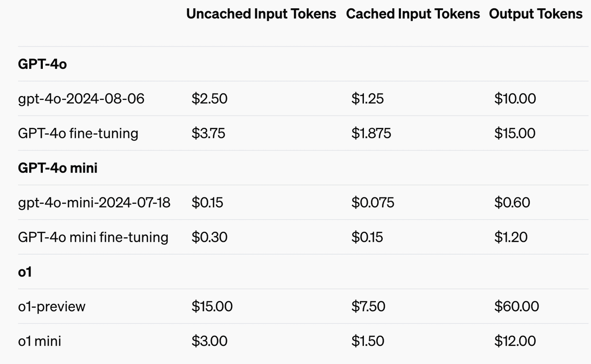591x364 pixels.
Task: Click the $7.50 cached input price
Action: pos(368,306)
